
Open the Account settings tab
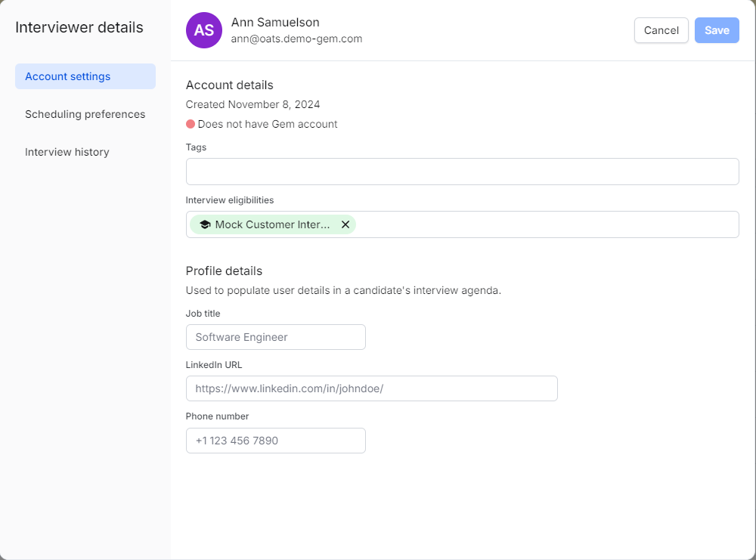(x=85, y=76)
